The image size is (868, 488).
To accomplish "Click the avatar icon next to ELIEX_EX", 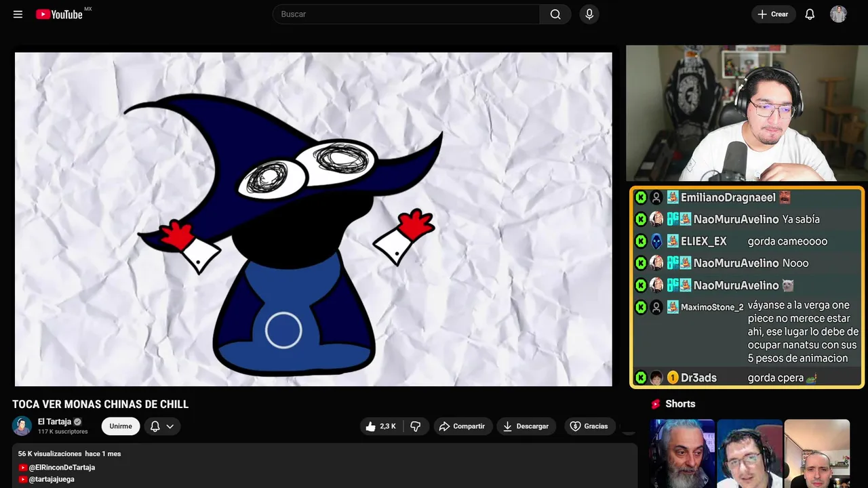I will 656,241.
